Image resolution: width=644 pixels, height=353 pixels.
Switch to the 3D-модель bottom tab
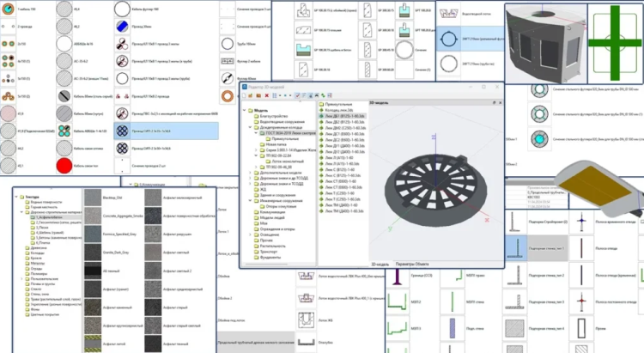coord(379,262)
